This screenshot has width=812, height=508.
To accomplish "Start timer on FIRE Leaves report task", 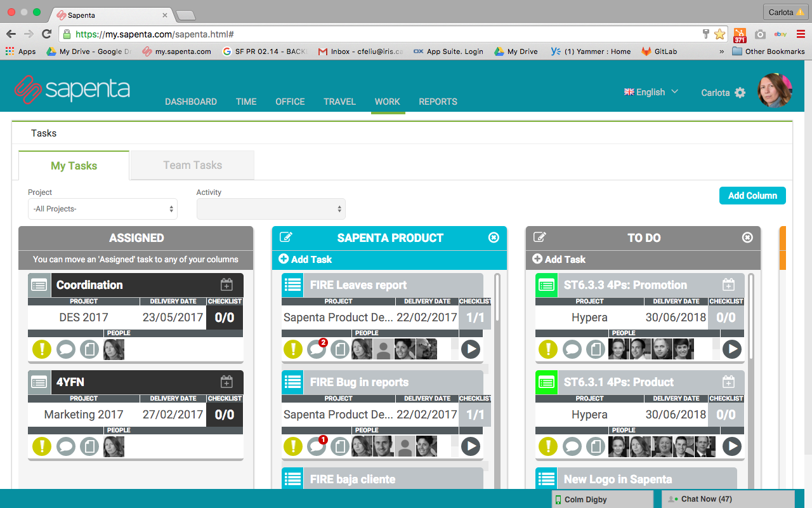I will (471, 349).
